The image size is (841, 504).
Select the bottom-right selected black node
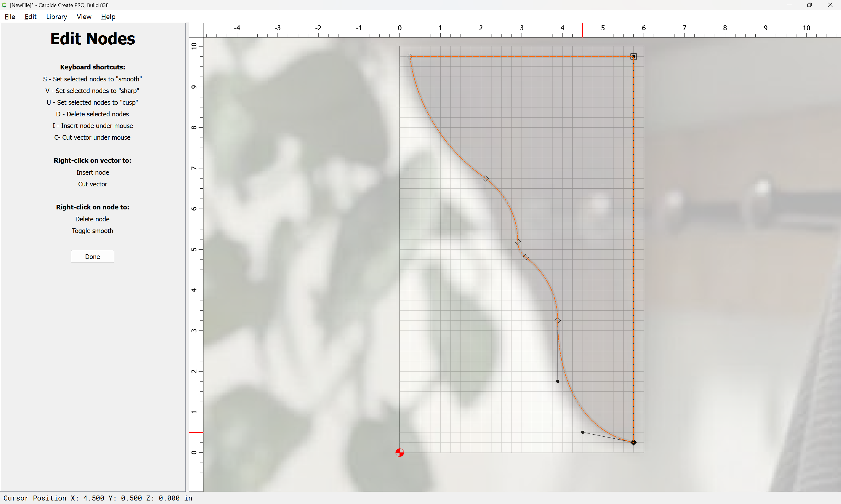point(633,442)
